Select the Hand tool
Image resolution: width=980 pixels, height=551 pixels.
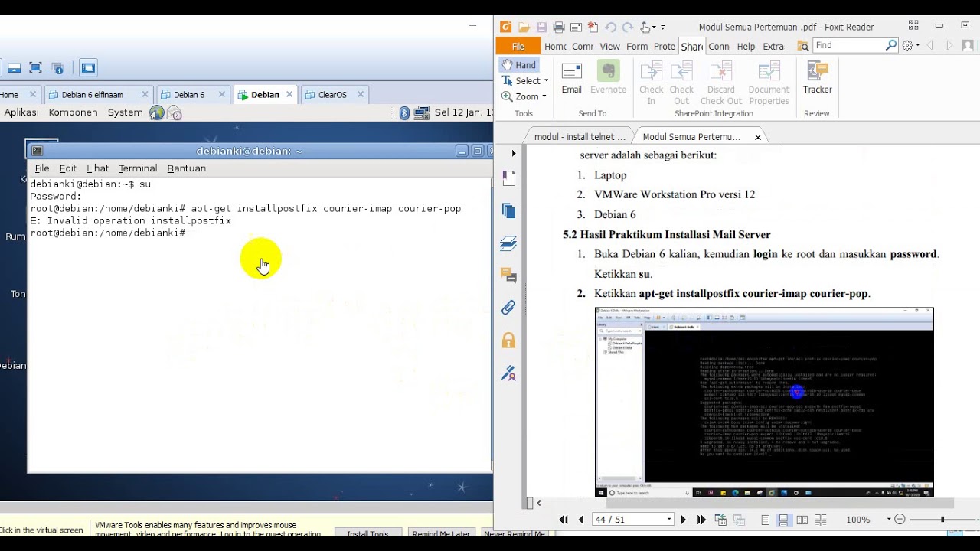[x=519, y=65]
